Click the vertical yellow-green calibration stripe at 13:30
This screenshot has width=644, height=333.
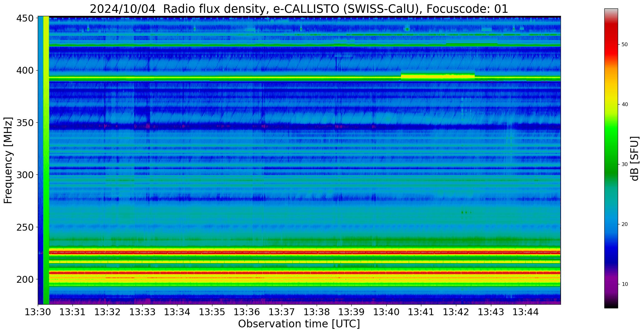pyautogui.click(x=46, y=160)
